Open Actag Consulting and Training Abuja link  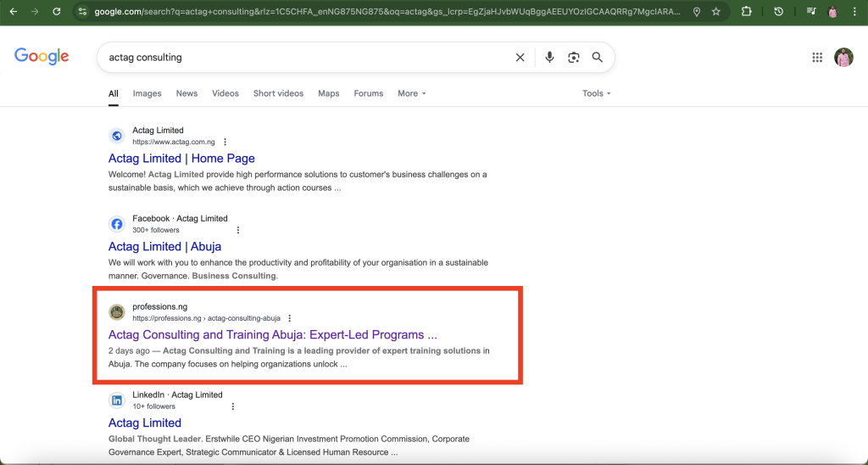273,335
